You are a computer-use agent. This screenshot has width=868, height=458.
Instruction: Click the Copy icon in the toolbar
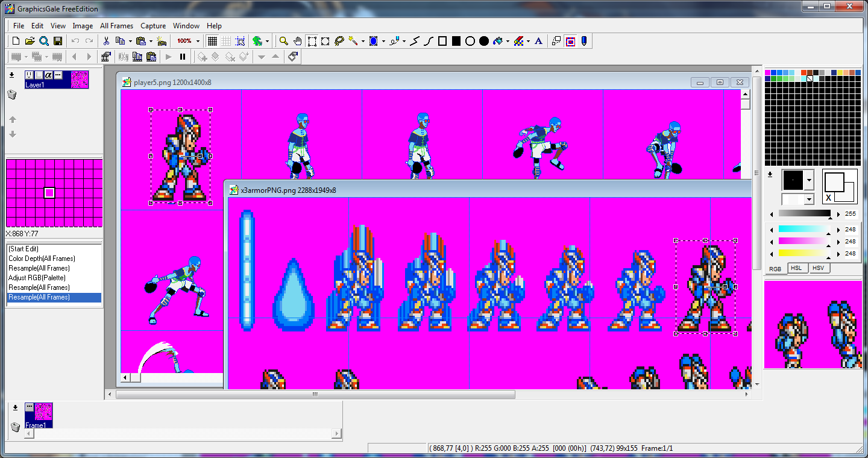(x=119, y=41)
